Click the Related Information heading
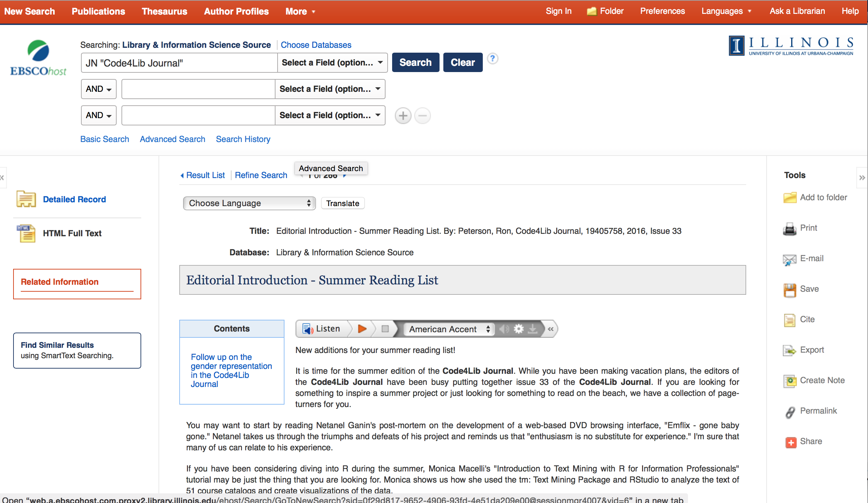Viewport: 868px width, 503px height. pos(60,282)
